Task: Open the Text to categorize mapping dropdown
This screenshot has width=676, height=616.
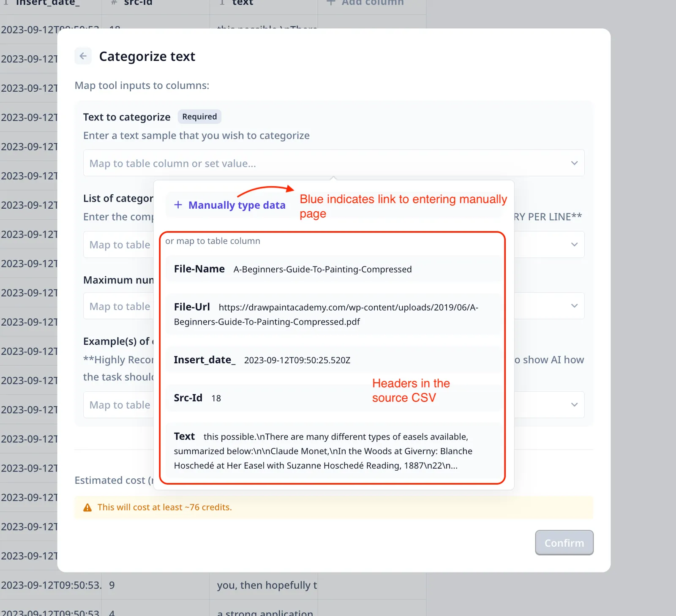Action: pyautogui.click(x=334, y=163)
